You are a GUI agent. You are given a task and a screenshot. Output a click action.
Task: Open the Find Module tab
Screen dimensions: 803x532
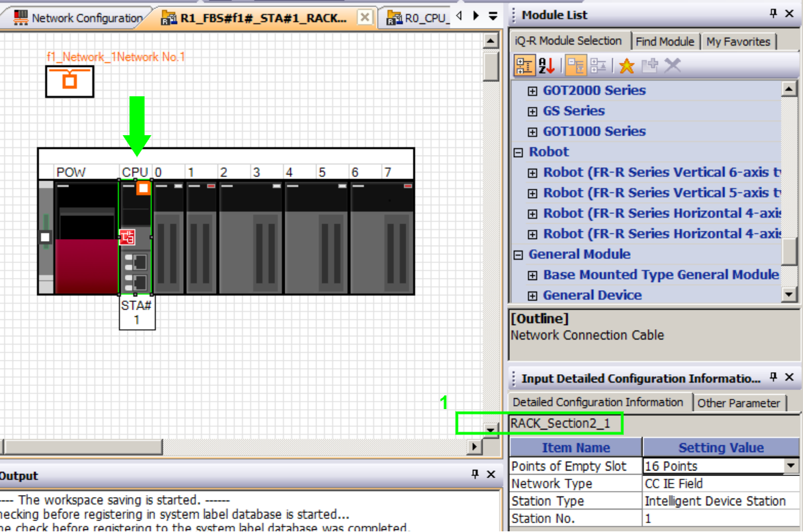tap(665, 42)
